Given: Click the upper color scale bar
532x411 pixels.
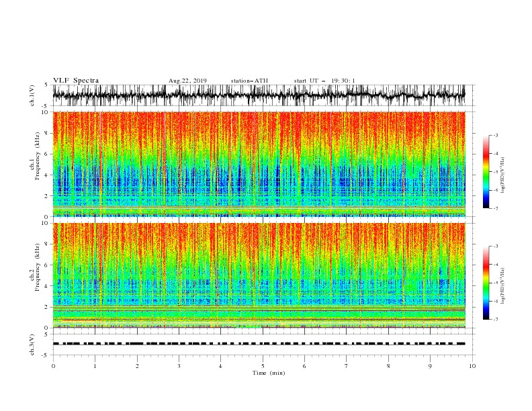Looking at the screenshot, I should (486, 172).
